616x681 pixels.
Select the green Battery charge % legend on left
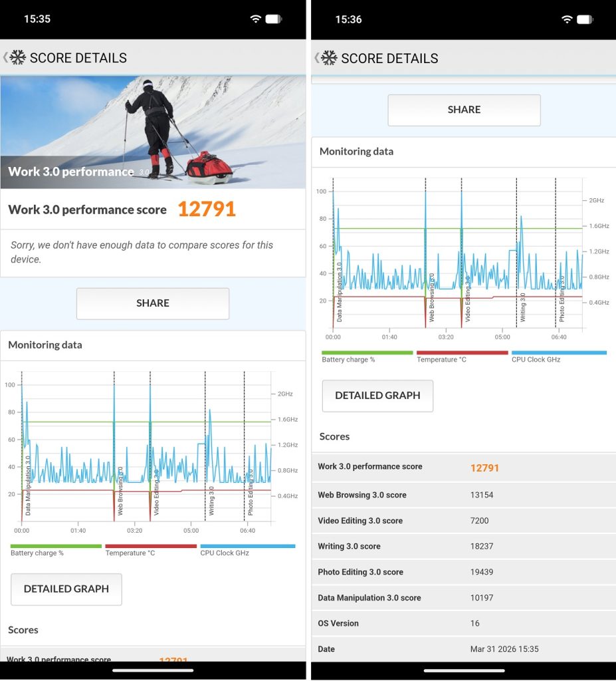tap(56, 550)
